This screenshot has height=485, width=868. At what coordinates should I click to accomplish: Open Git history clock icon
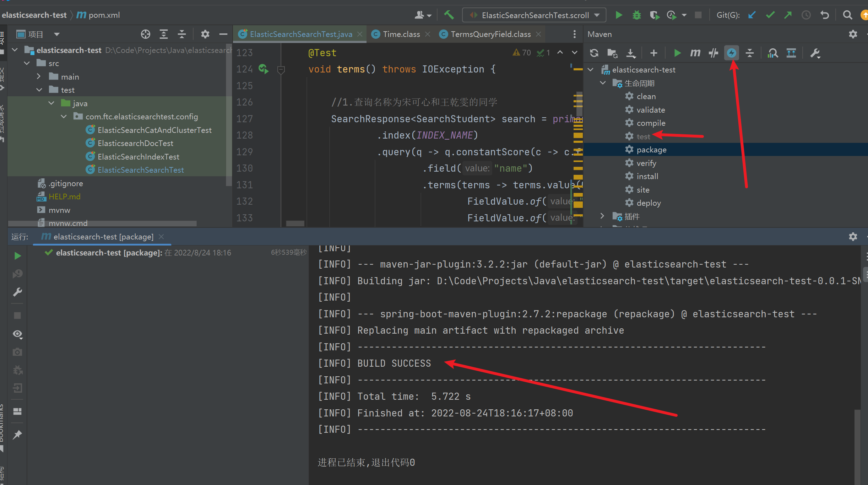(806, 15)
